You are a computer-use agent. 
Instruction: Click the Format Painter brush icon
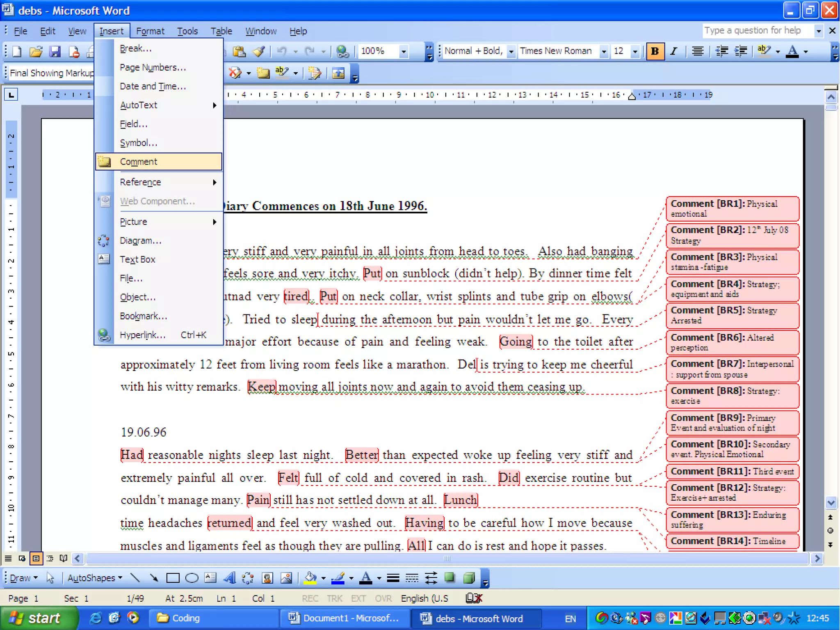259,51
